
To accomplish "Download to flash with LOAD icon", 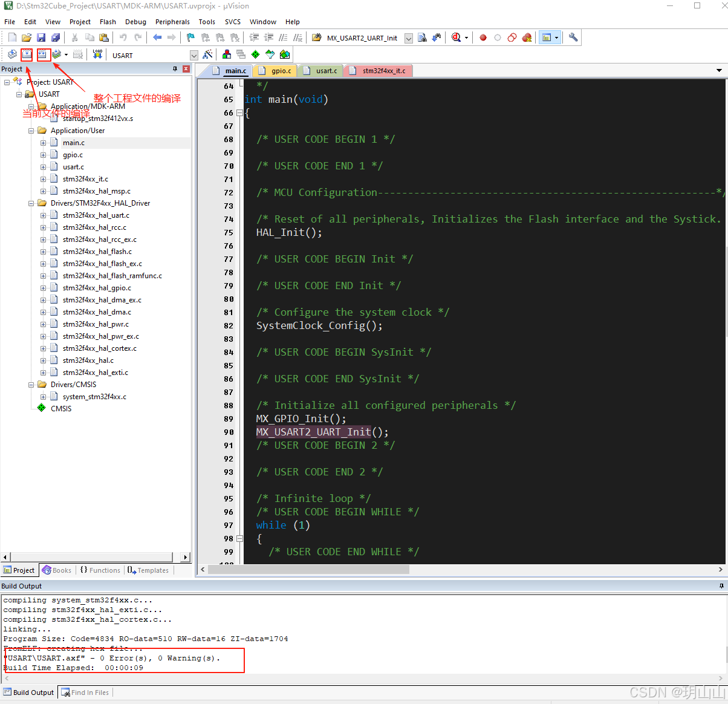I will coord(97,54).
